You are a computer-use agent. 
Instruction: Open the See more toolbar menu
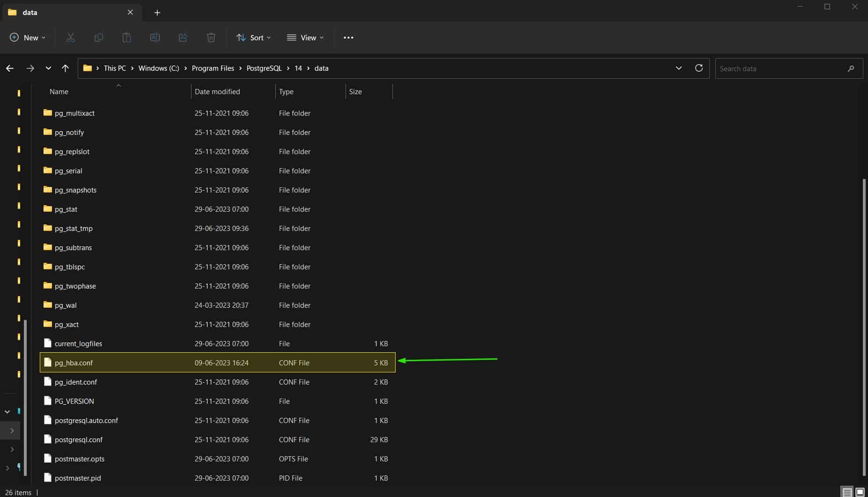click(348, 37)
